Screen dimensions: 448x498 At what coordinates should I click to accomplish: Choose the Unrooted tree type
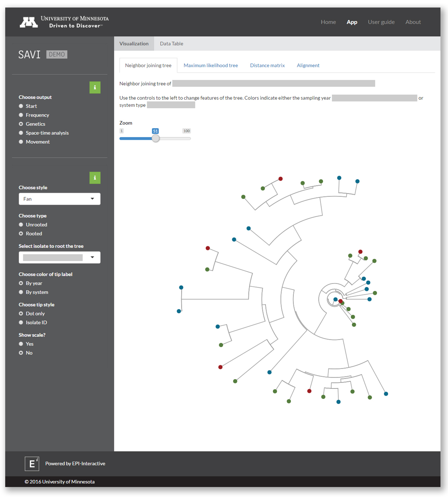21,225
